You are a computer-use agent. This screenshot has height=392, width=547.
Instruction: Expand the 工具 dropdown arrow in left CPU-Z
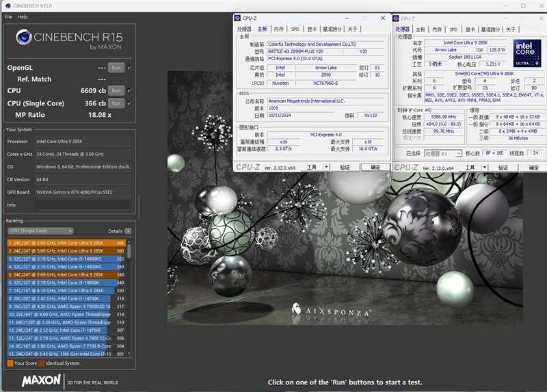click(327, 167)
